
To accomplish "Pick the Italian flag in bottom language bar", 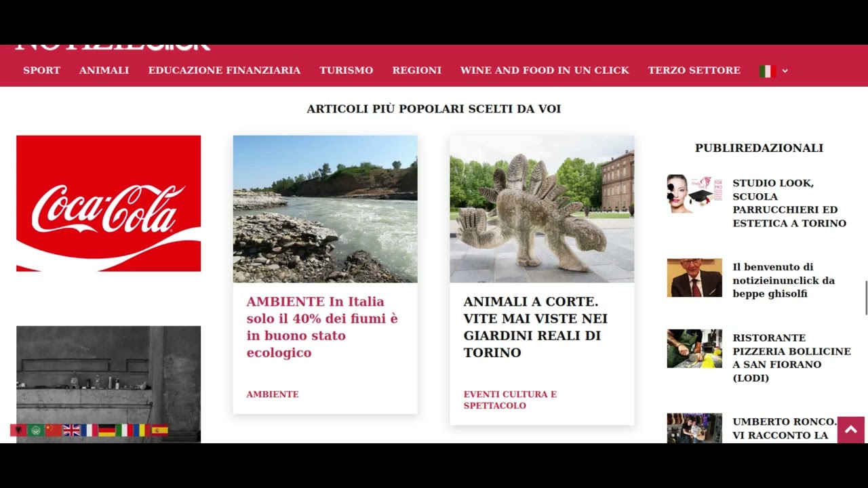I will pyautogui.click(x=124, y=430).
